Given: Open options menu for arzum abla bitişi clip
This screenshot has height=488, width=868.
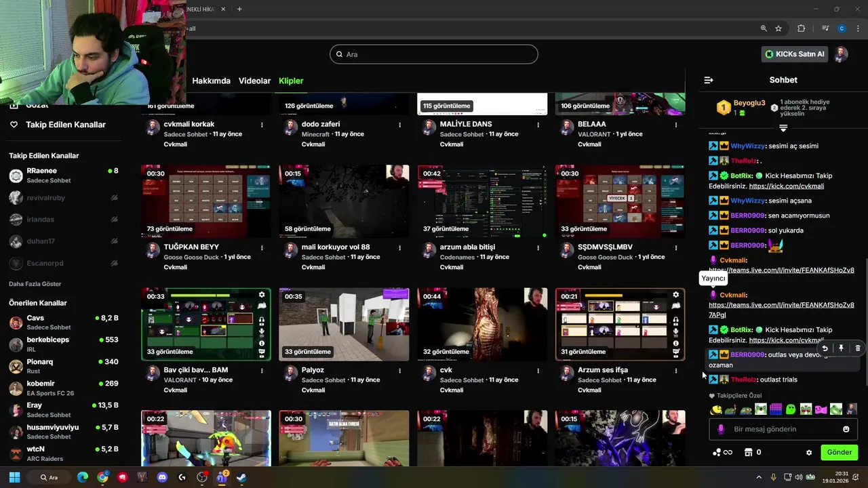Looking at the screenshot, I should (538, 247).
